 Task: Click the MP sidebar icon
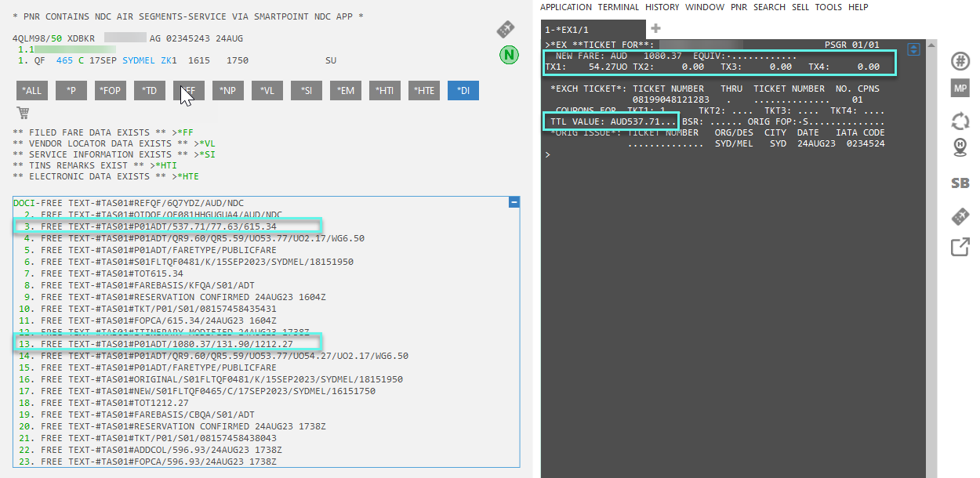[960, 88]
